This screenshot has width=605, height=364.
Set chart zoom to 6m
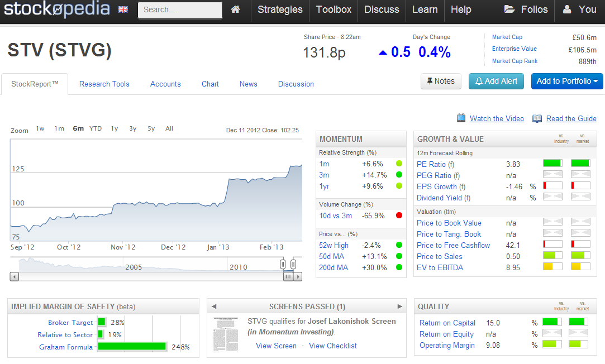click(x=78, y=129)
